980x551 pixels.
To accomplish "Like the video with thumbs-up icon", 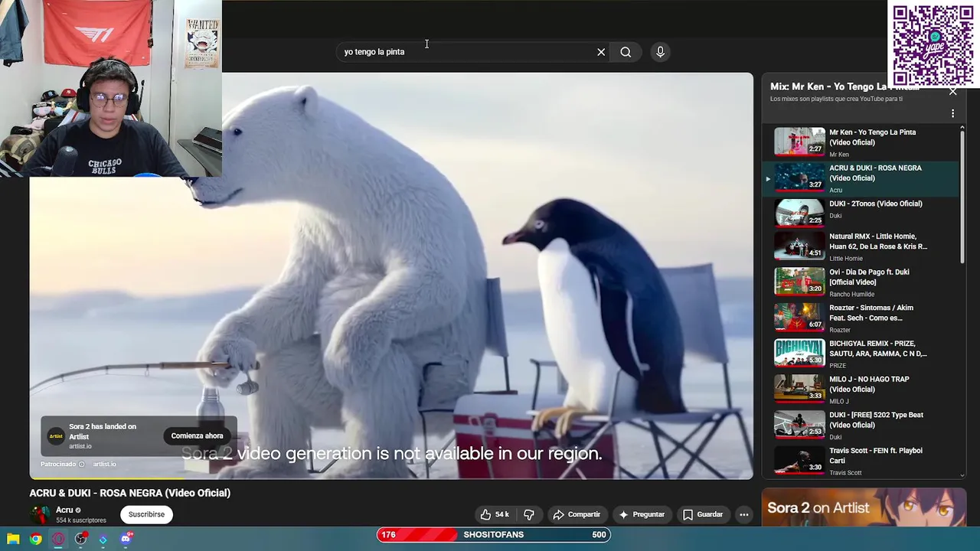I will pos(495,514).
